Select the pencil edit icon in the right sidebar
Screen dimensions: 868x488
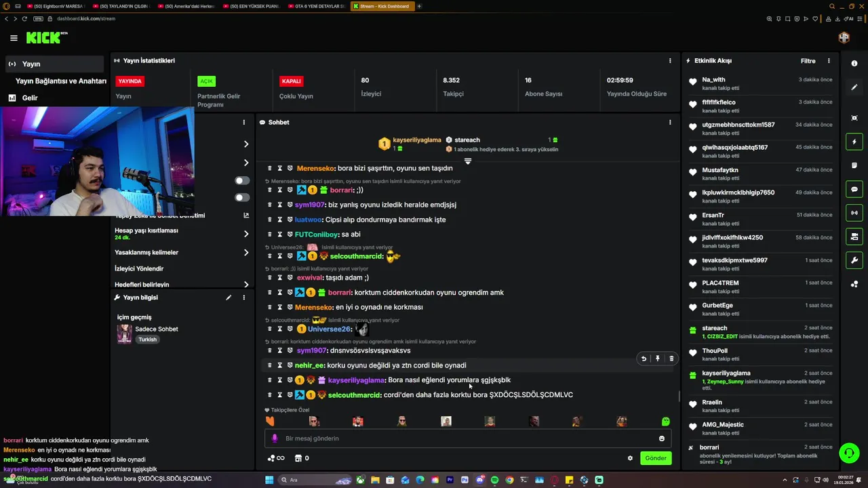(854, 87)
